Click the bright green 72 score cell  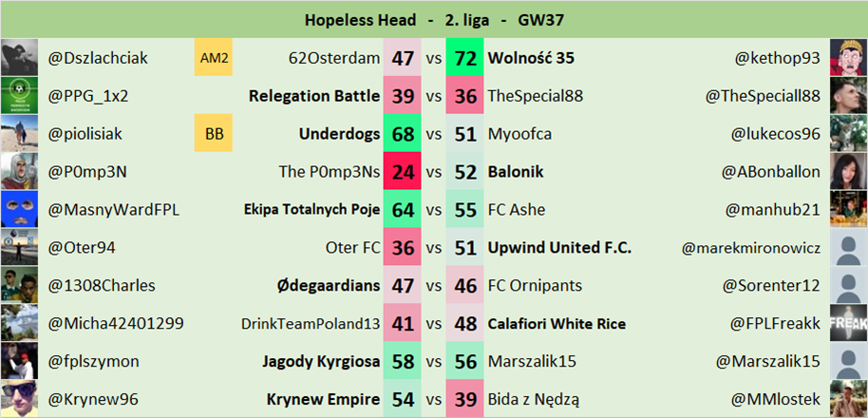click(x=465, y=58)
